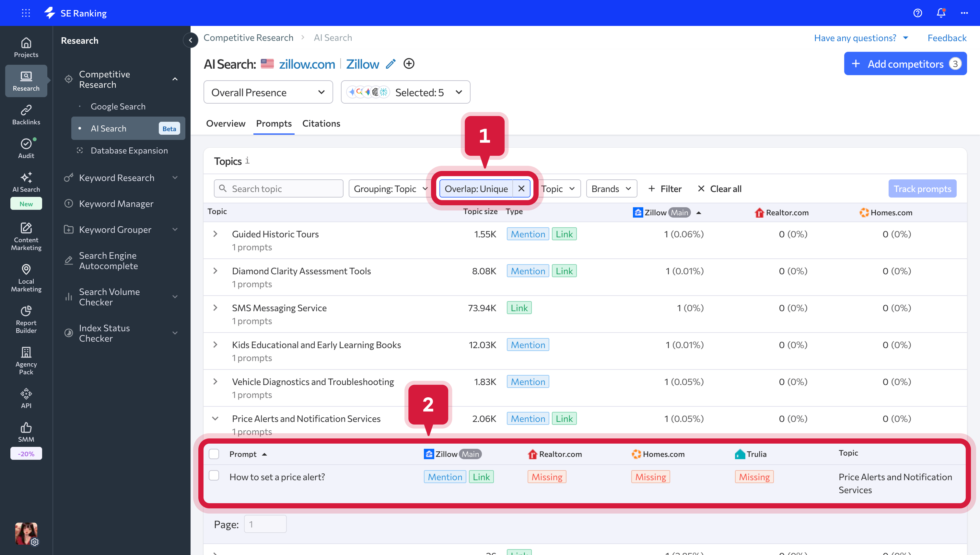Open AI Search Beta sidebar item
This screenshot has height=555, width=980.
[x=128, y=129]
